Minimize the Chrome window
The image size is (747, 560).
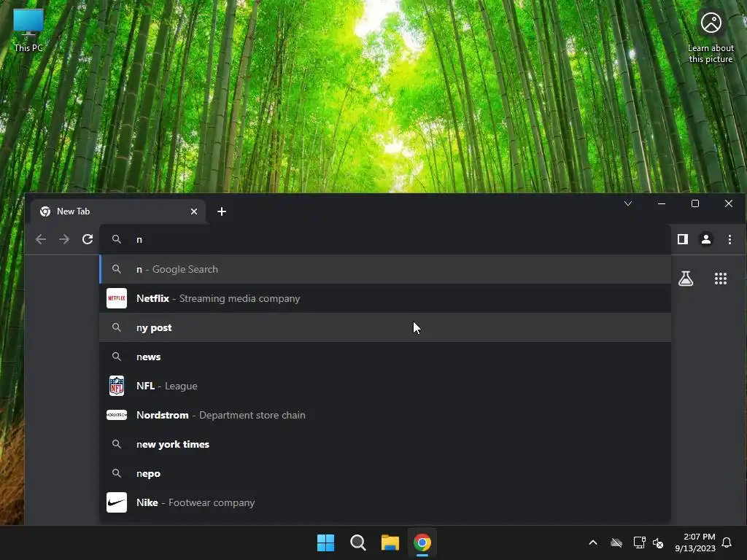coord(662,204)
